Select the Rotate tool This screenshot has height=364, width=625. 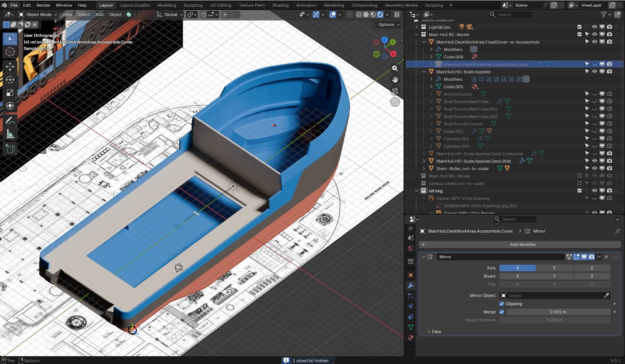pos(10,80)
